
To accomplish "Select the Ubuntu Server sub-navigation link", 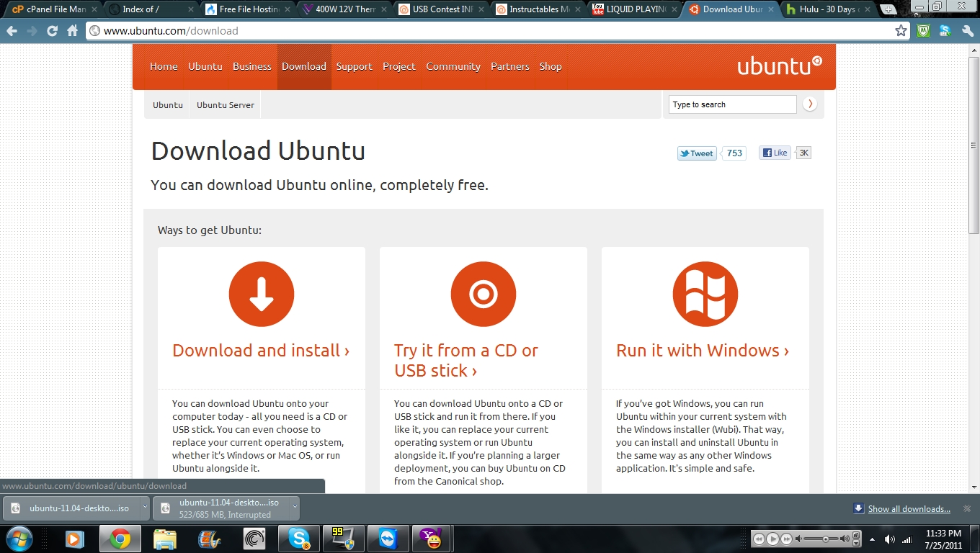I will 226,104.
